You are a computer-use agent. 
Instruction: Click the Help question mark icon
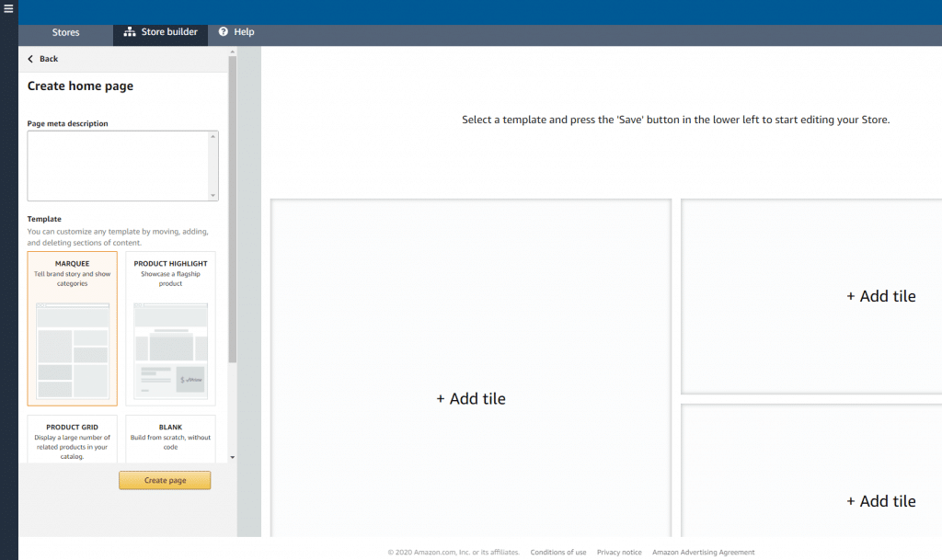[x=224, y=32]
